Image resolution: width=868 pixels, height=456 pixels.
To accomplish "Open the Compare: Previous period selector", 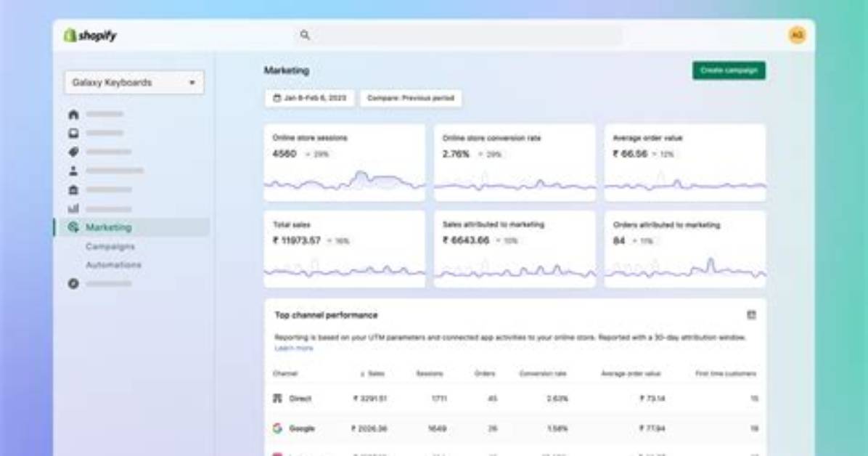I will click(411, 98).
